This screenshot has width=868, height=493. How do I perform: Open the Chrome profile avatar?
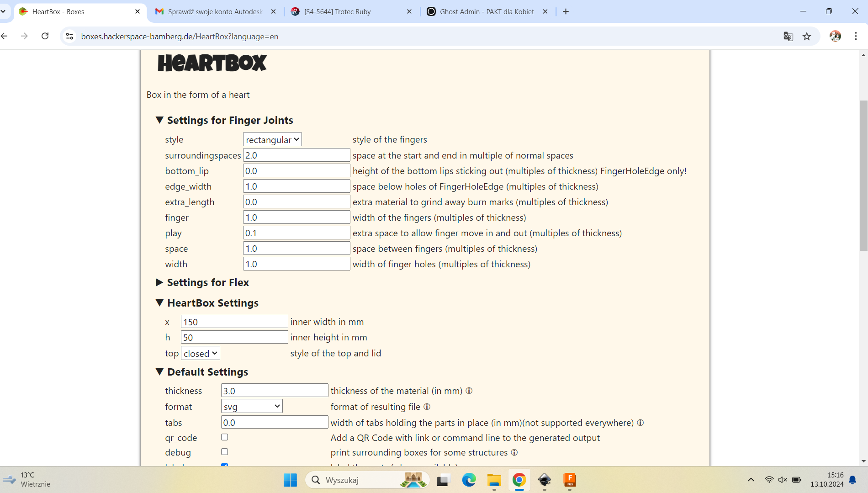(835, 36)
